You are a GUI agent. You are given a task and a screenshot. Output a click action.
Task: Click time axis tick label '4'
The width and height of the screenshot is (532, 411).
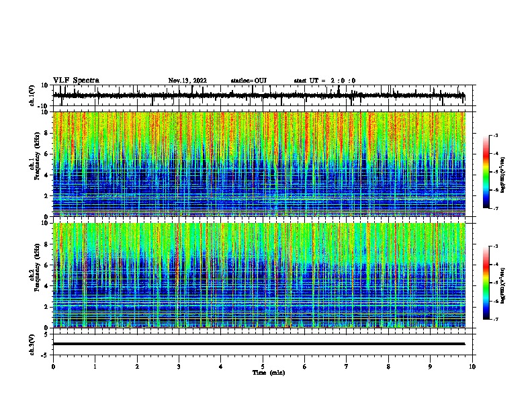pos(221,367)
